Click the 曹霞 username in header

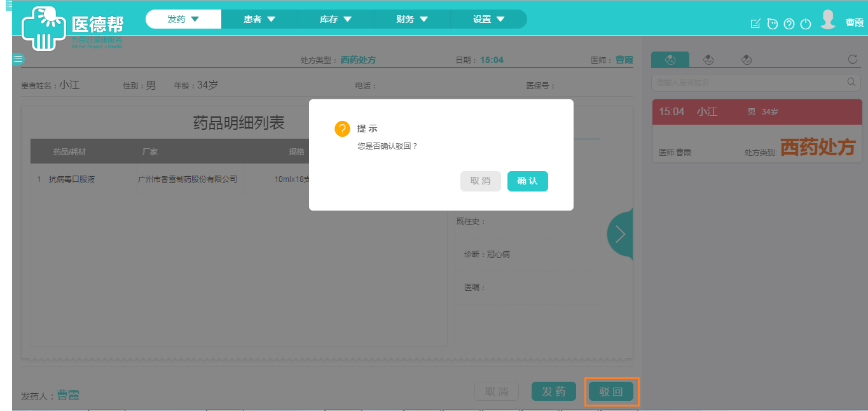pyautogui.click(x=854, y=22)
